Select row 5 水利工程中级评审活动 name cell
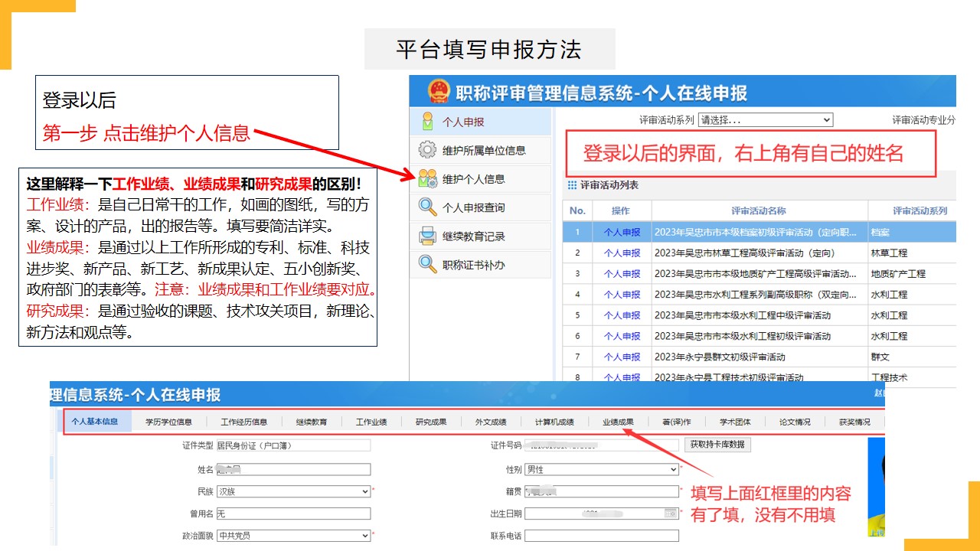 point(759,315)
